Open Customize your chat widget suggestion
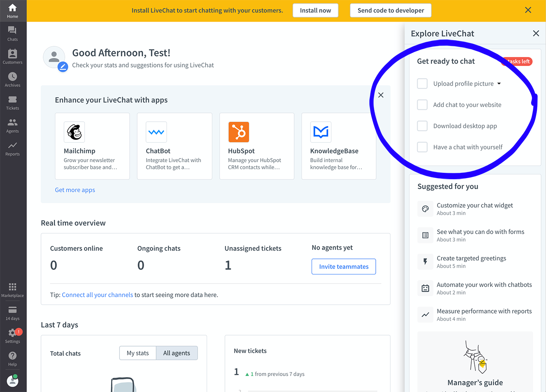The width and height of the screenshot is (546, 392). pos(475,209)
